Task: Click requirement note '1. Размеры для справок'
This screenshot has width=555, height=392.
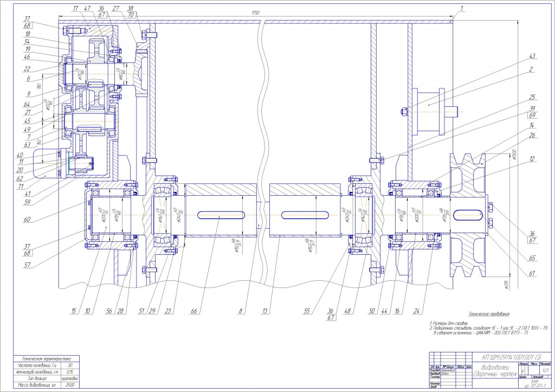Action: pyautogui.click(x=448, y=324)
